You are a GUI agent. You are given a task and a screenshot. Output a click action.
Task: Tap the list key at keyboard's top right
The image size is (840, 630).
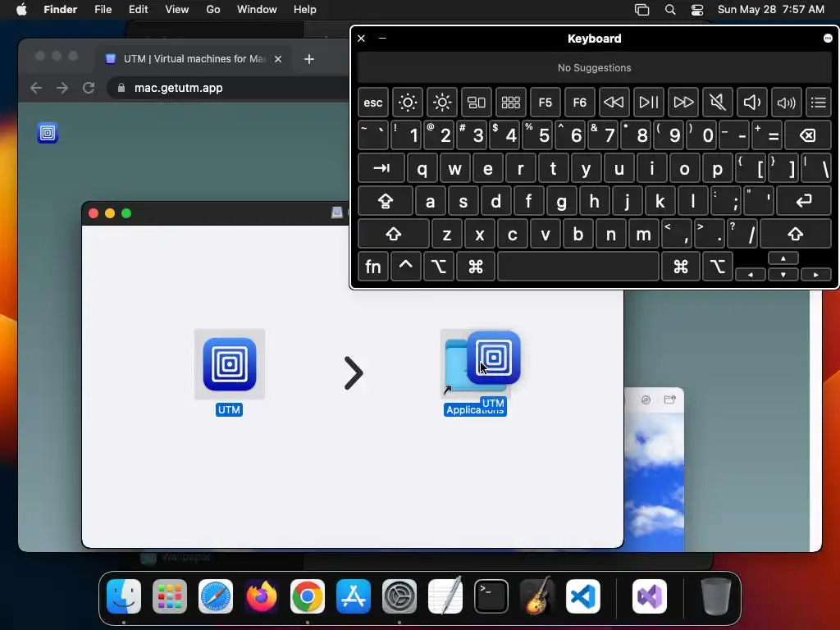[x=819, y=103]
